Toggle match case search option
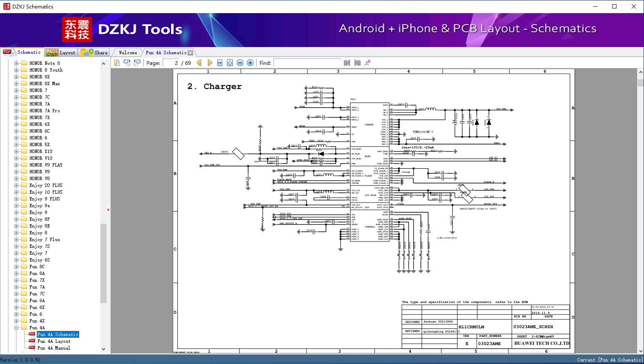 tap(368, 63)
